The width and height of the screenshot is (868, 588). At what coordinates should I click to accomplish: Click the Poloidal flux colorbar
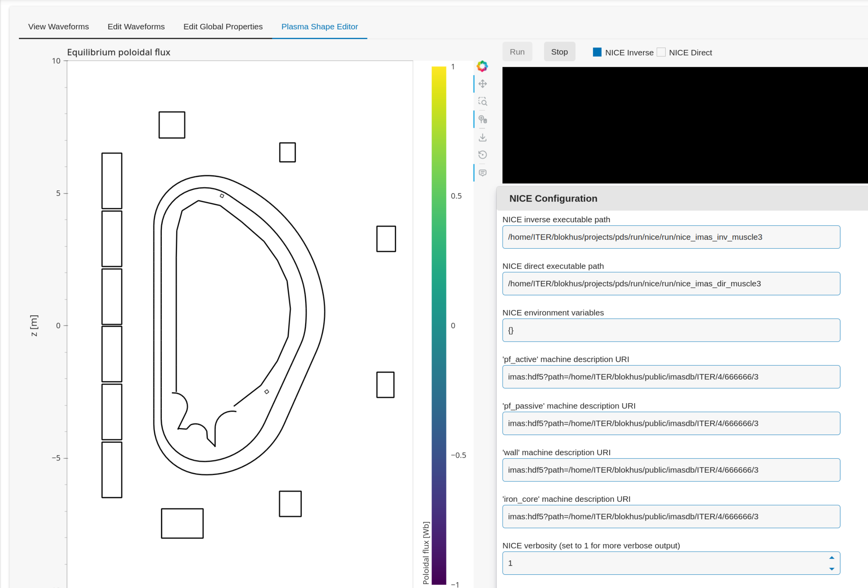(439, 325)
